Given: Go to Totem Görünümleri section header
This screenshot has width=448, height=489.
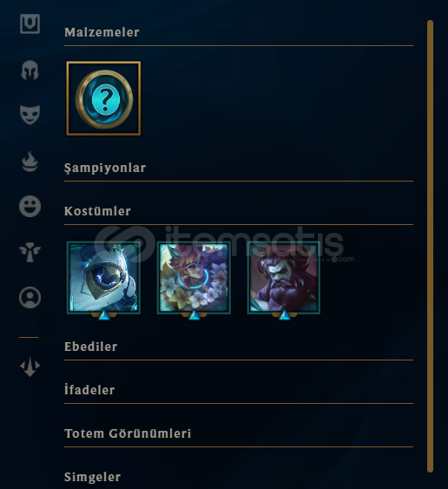Looking at the screenshot, I should point(128,433).
